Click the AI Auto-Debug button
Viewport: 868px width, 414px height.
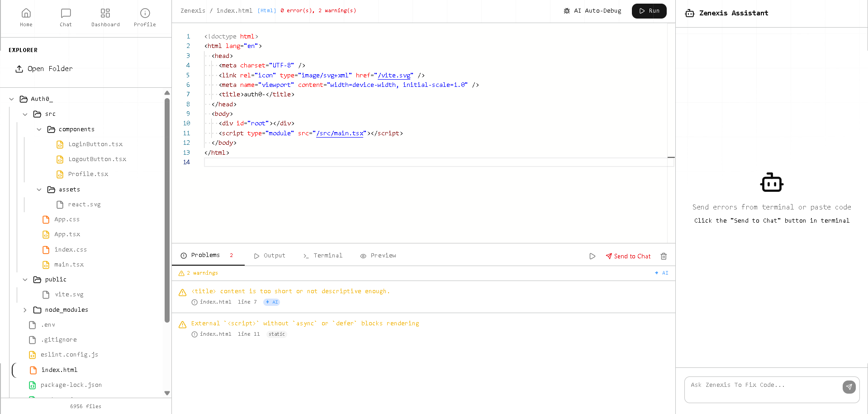[593, 11]
